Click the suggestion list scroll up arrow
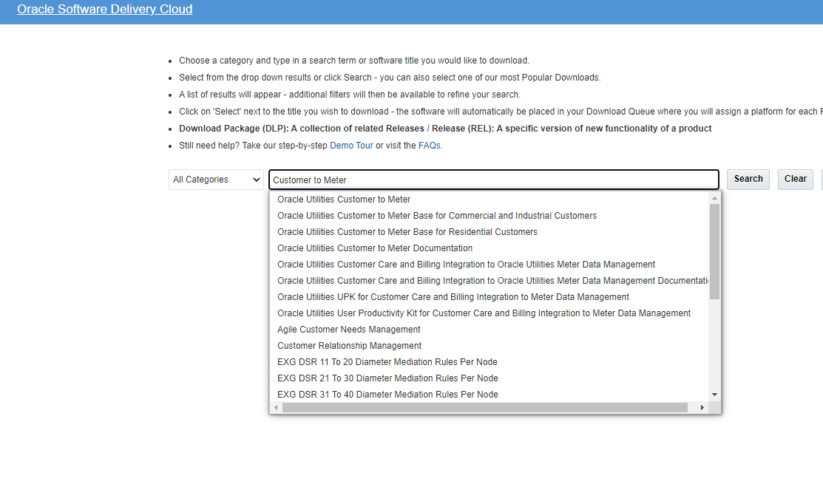 [714, 198]
